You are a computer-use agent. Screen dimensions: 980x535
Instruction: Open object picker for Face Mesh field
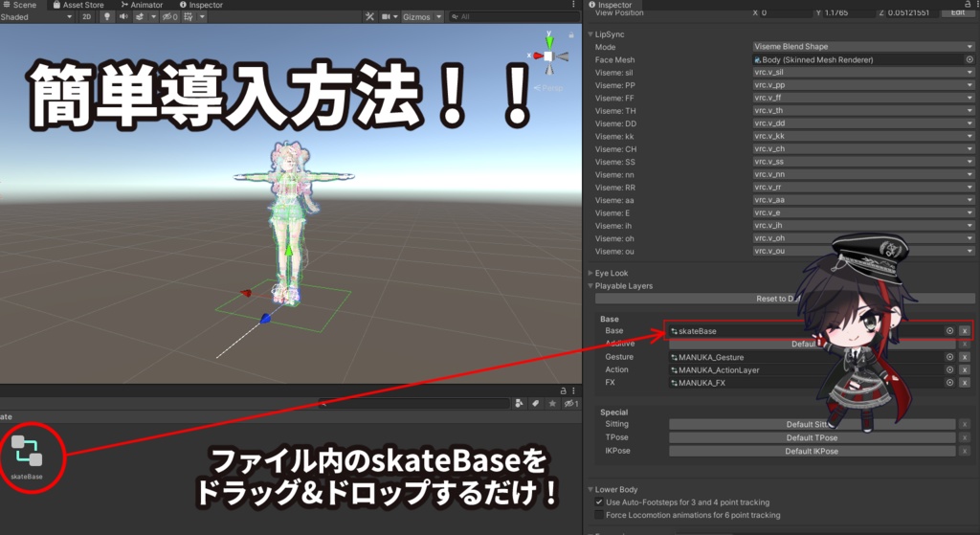tap(969, 60)
